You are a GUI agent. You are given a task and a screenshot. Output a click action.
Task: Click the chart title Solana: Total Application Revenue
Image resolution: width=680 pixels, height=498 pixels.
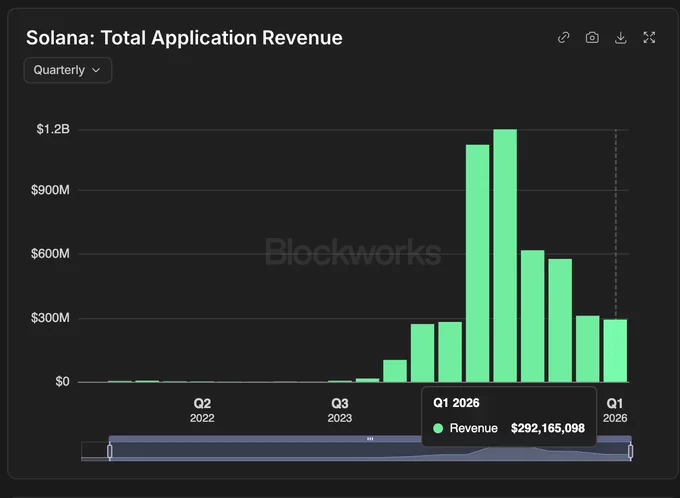tap(184, 38)
